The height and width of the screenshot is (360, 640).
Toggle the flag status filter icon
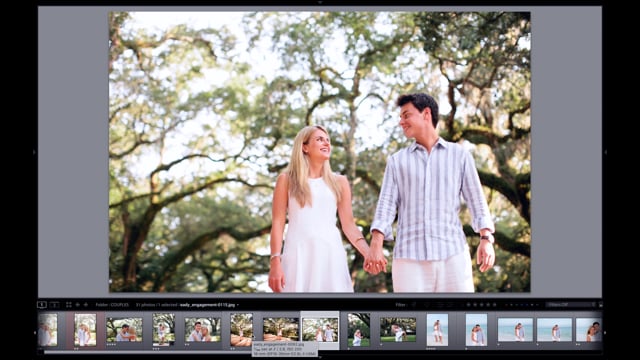[x=414, y=304]
